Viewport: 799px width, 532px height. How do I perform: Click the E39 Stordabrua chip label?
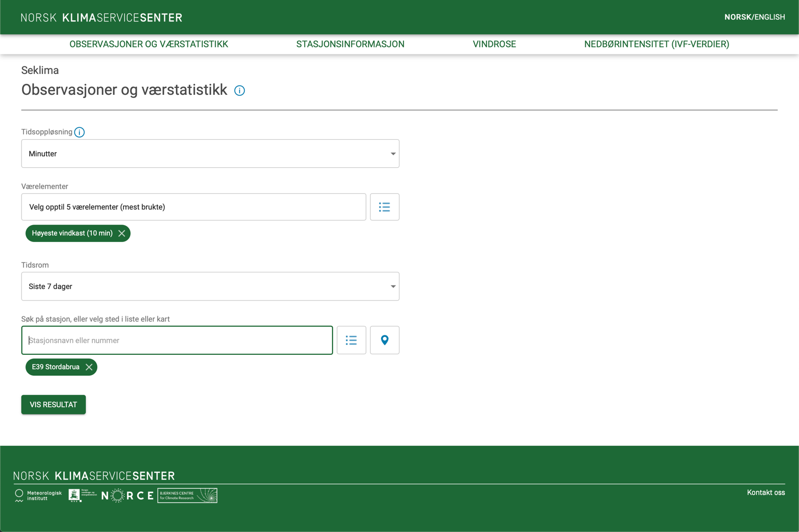click(55, 367)
